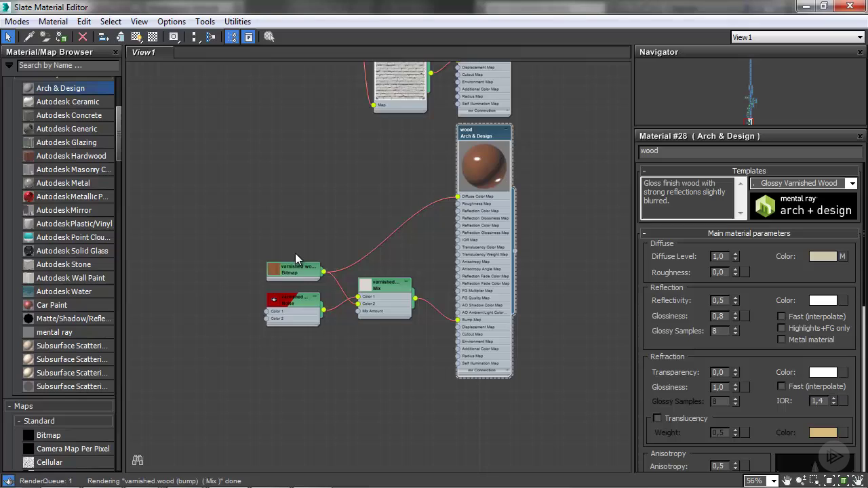Open Material menu

point(53,22)
